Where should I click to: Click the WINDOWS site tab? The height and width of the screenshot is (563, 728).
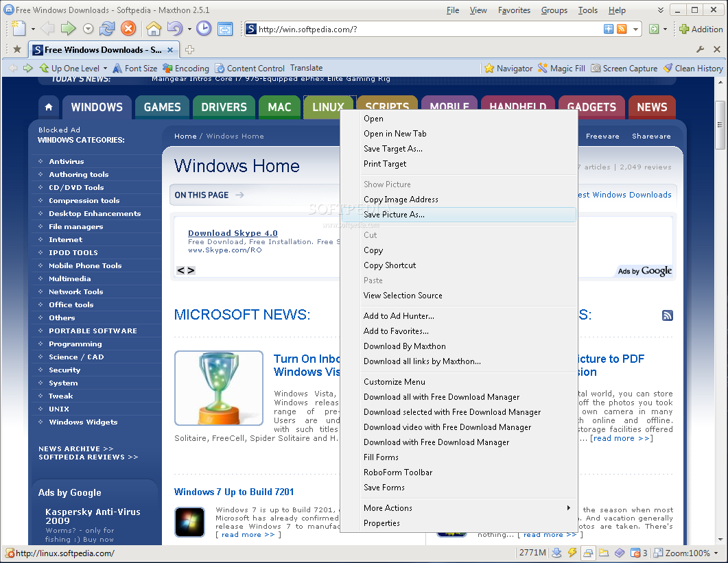[x=97, y=107]
